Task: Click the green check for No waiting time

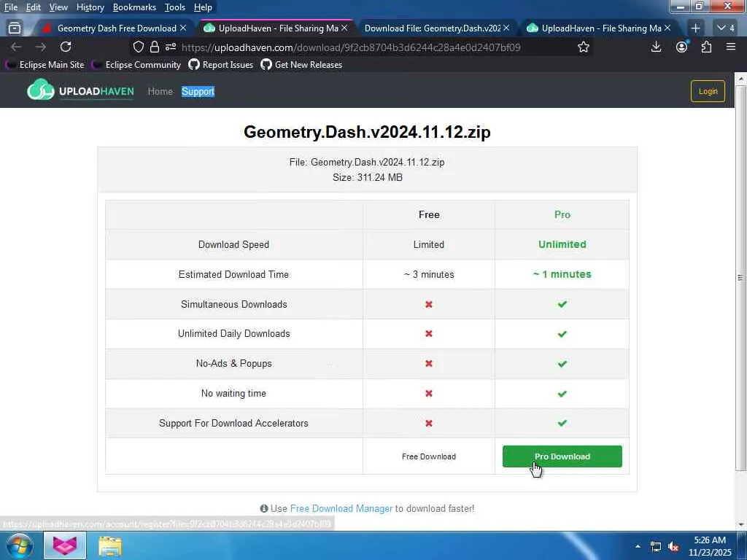Action: 562,393
